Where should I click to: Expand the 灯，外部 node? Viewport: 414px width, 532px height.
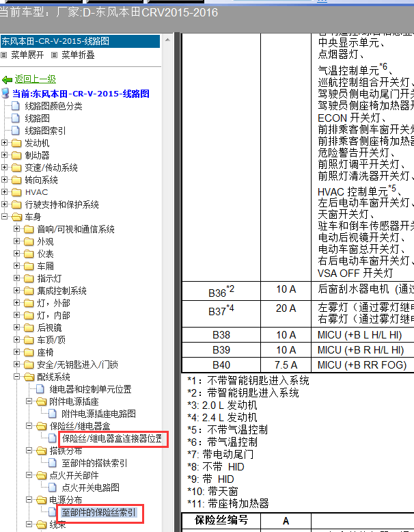16,303
